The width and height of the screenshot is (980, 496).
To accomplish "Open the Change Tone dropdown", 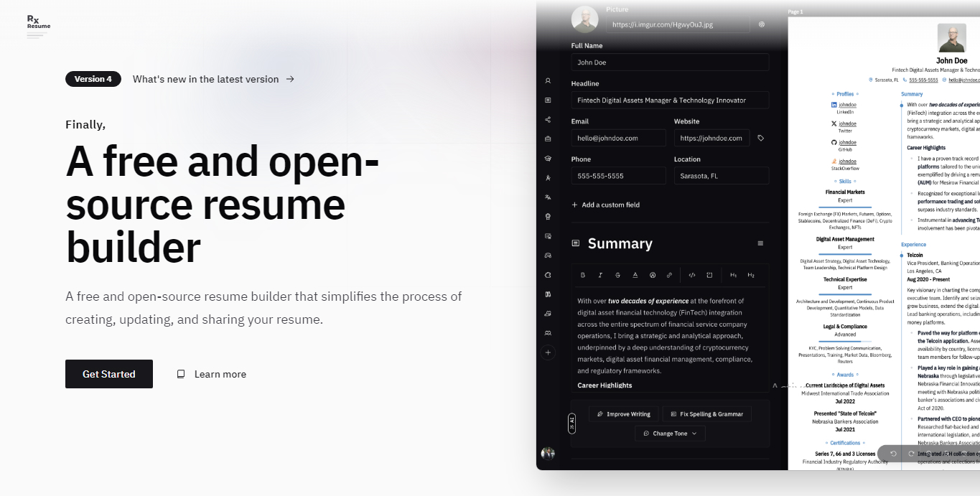I will coord(669,433).
